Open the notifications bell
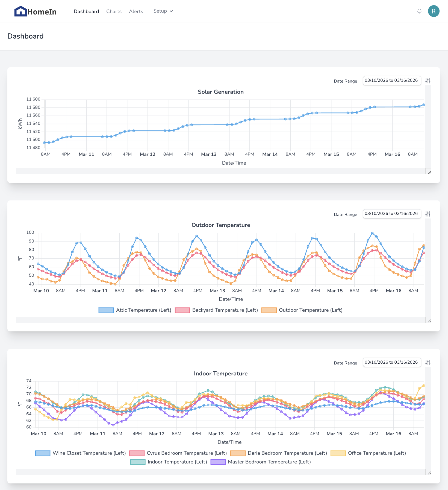Viewport: 448px width, 490px height. pos(419,11)
